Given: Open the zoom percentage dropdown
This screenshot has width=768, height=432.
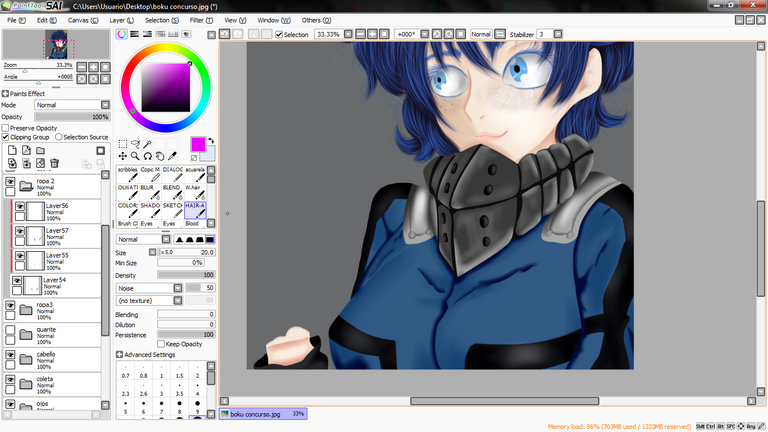Looking at the screenshot, I should pos(348,34).
